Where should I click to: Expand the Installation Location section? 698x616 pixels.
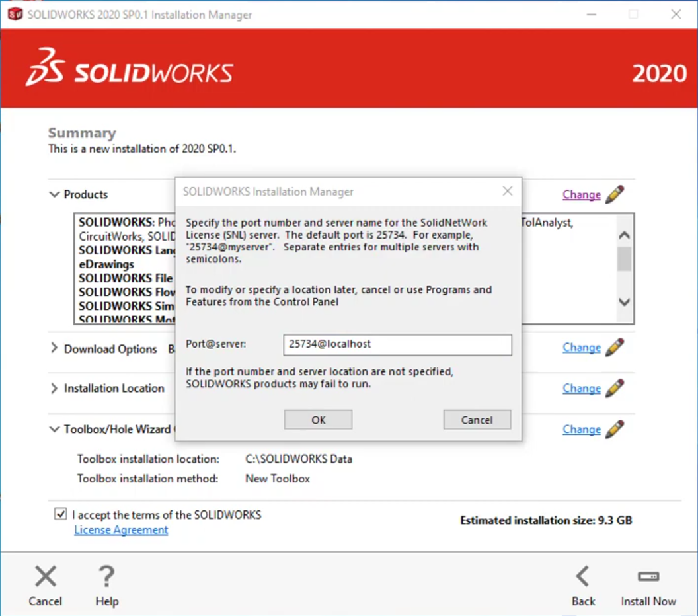coord(54,389)
